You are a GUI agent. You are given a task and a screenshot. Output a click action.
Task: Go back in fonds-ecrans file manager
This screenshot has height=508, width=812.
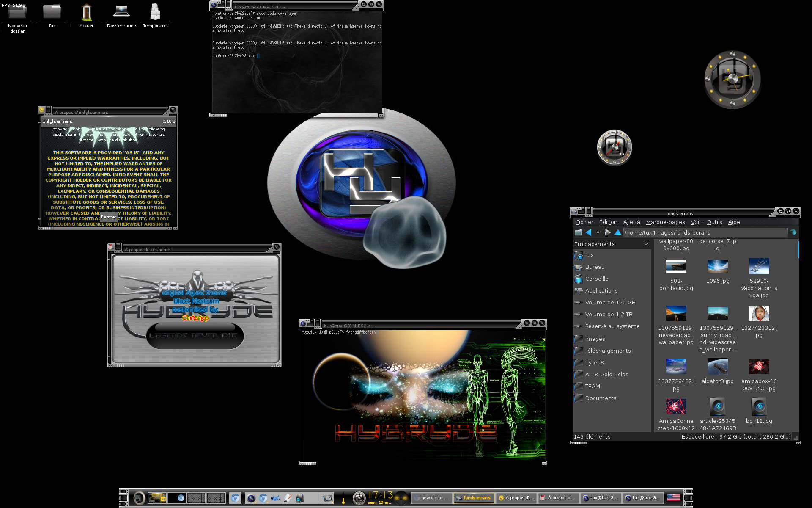coord(588,232)
